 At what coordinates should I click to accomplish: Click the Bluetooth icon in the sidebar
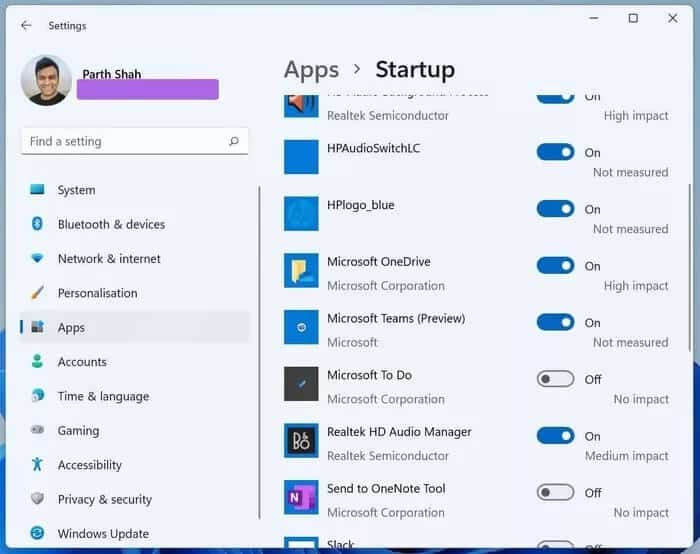tap(37, 224)
